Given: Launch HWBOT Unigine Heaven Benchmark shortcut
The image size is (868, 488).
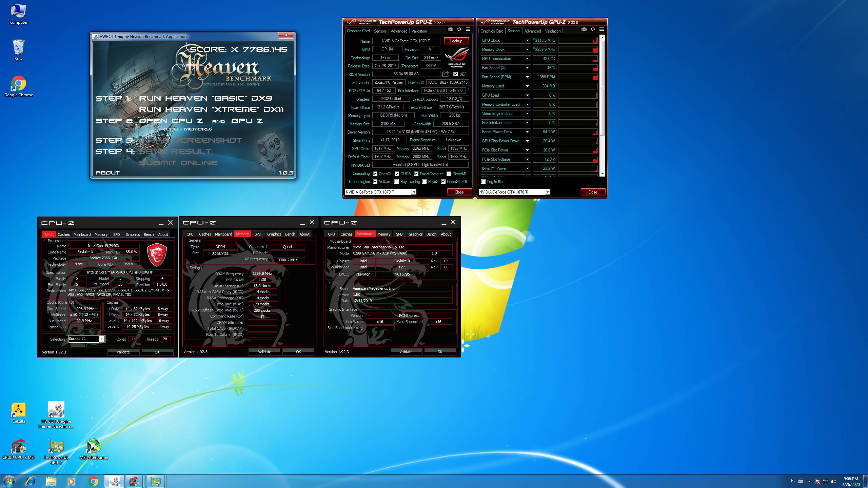Looking at the screenshot, I should click(x=56, y=415).
